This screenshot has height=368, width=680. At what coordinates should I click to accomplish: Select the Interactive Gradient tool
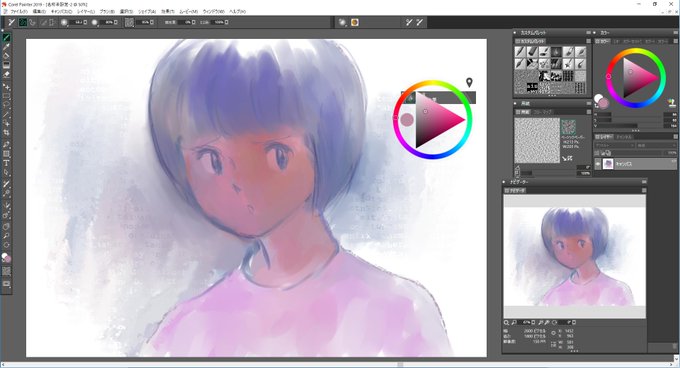tap(6, 65)
